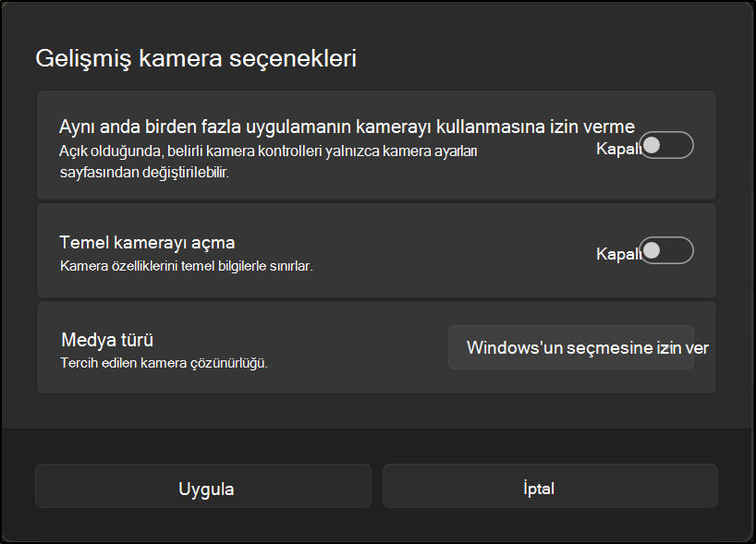Viewport: 756px width, 544px height.
Task: Click the Medya türü label
Action: (x=107, y=340)
